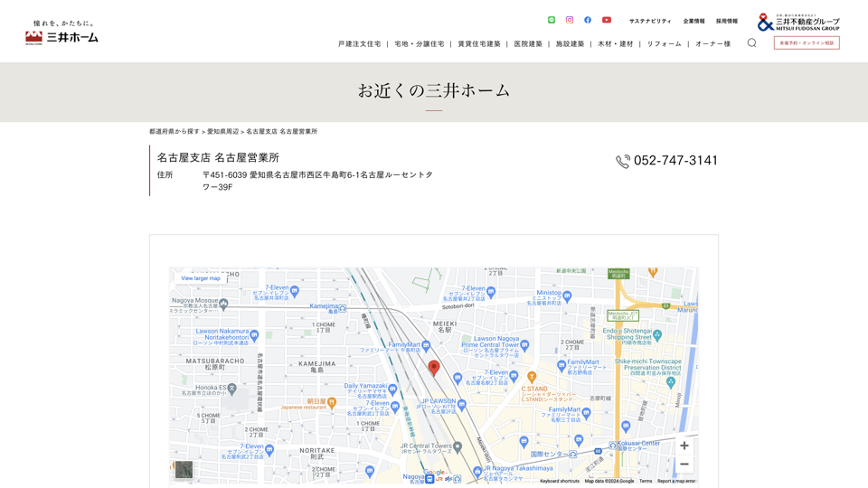
Task: Click the telephone handset icon
Action: 623,161
